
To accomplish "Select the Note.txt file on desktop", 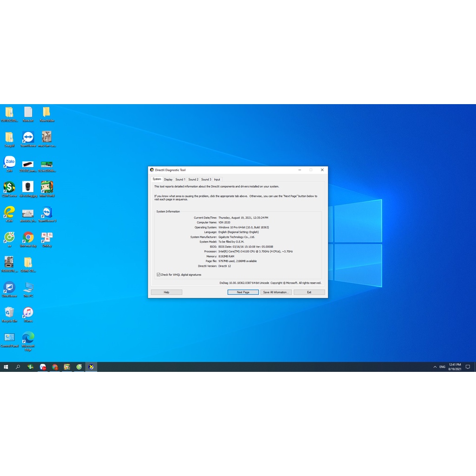I will [x=28, y=112].
